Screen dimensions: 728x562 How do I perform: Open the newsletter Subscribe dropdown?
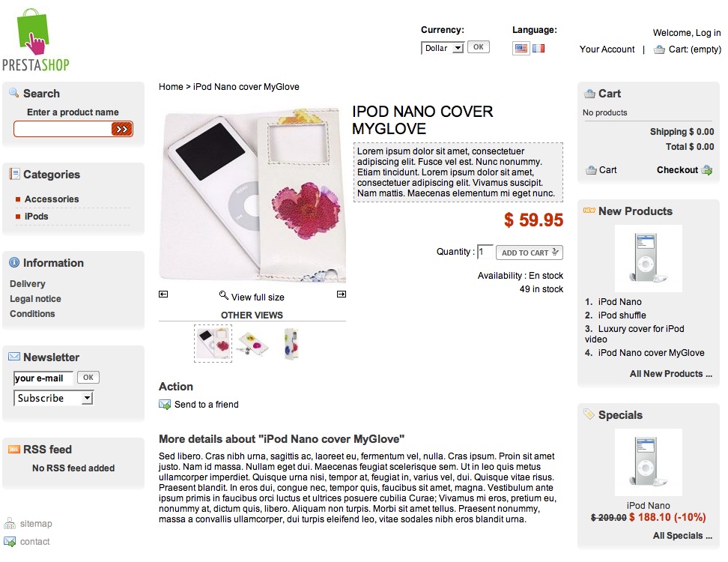[53, 398]
